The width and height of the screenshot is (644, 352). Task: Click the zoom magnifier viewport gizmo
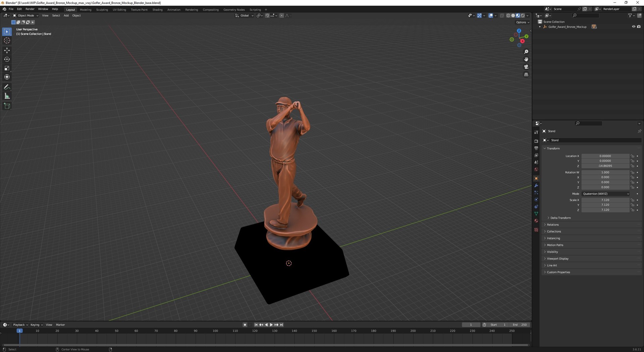pyautogui.click(x=526, y=52)
